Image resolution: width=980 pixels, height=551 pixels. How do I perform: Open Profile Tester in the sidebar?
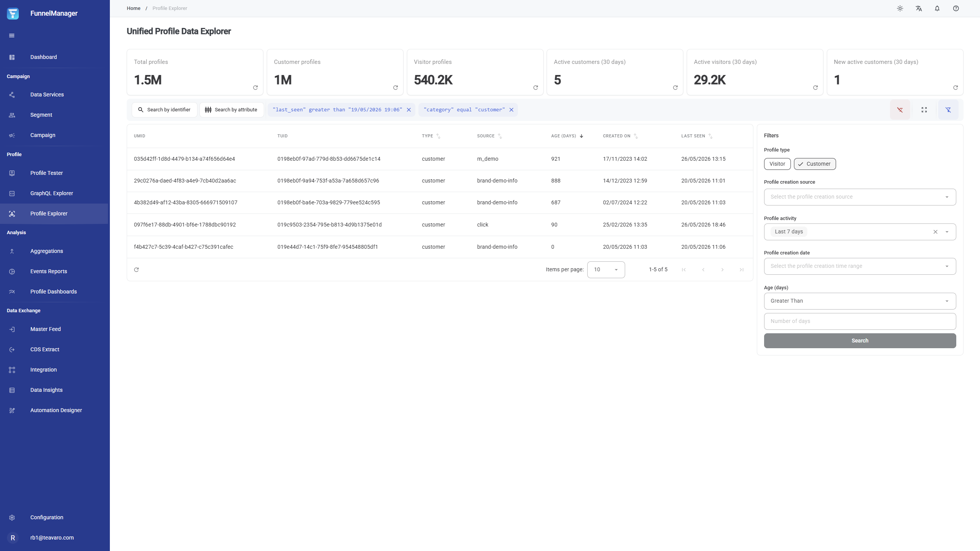point(54,173)
